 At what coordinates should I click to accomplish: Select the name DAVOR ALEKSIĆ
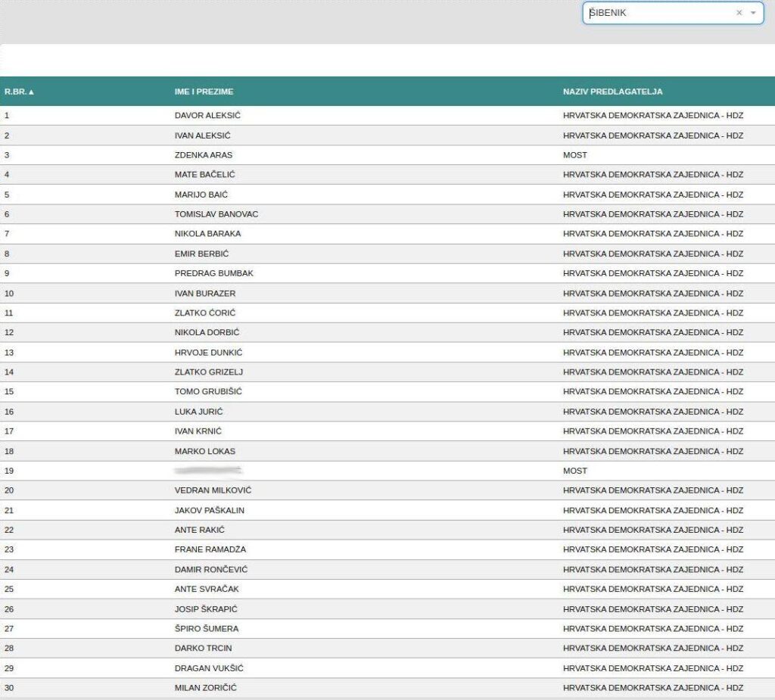click(207, 115)
